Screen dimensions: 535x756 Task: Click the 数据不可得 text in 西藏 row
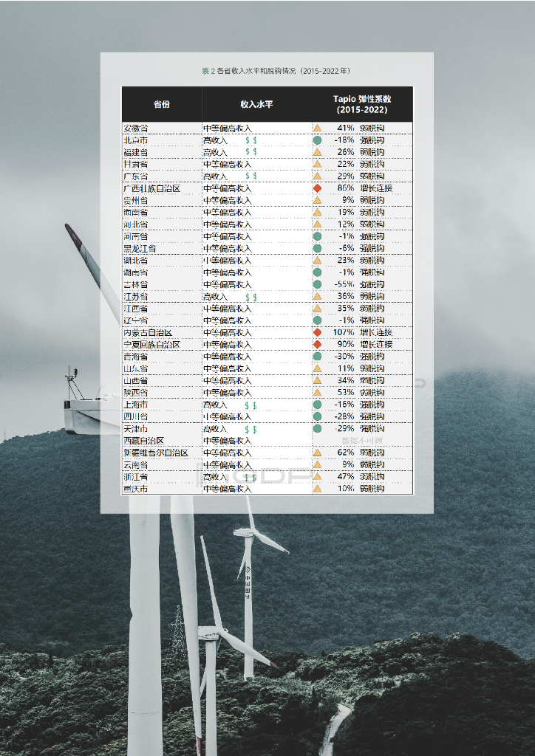point(362,441)
